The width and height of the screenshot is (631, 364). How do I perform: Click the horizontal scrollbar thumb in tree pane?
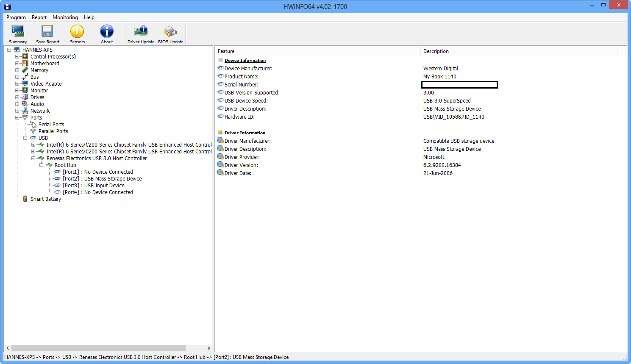(99, 348)
